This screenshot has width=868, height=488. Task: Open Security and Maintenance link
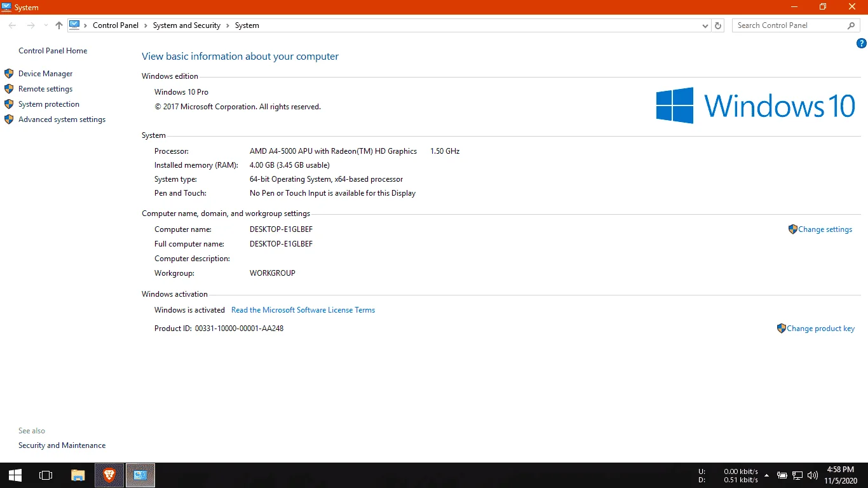[62, 445]
